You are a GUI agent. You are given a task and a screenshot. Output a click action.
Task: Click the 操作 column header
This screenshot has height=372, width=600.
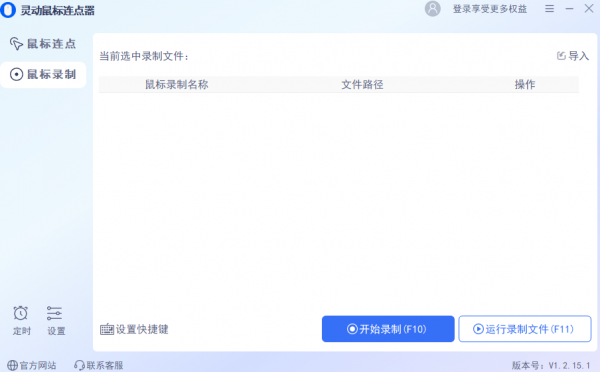click(525, 85)
